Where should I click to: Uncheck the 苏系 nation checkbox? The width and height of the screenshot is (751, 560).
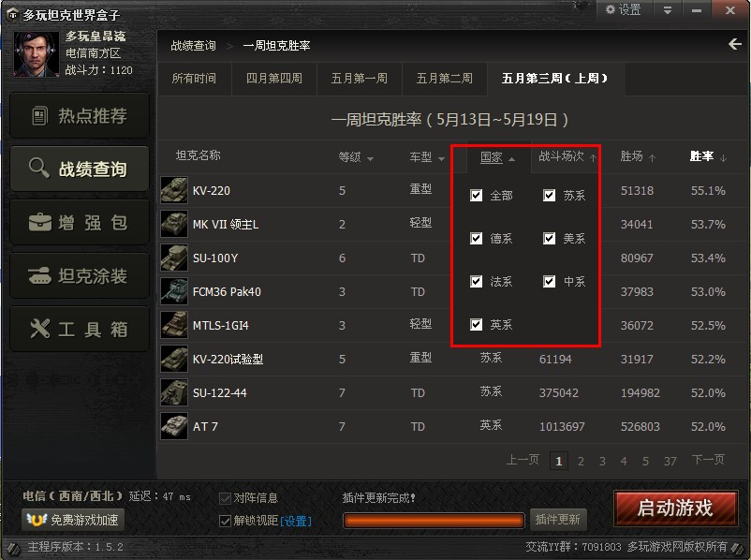pos(550,196)
